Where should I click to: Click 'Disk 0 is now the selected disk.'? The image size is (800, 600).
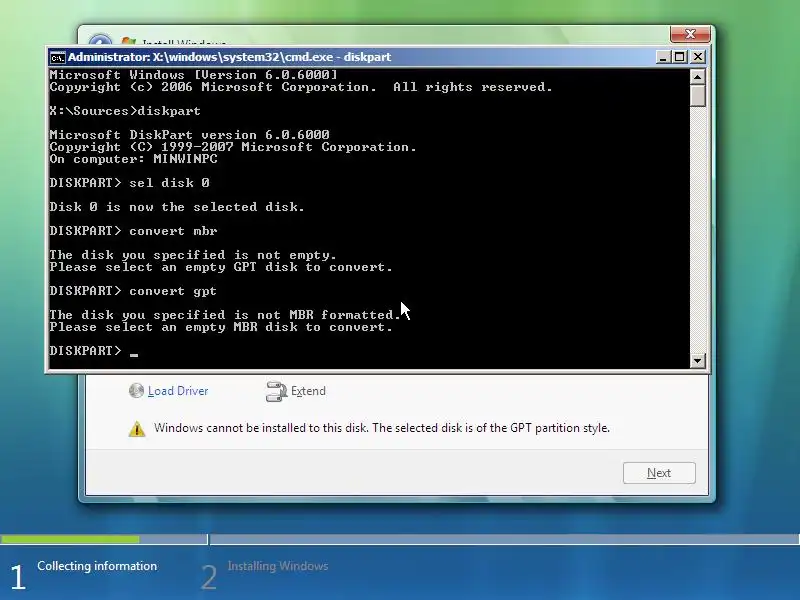point(177,207)
